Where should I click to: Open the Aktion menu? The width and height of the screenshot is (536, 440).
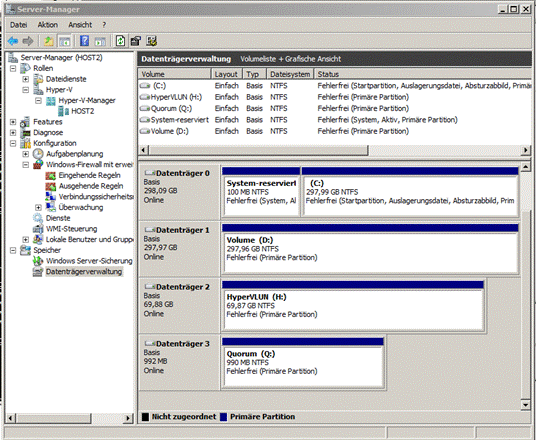48,25
